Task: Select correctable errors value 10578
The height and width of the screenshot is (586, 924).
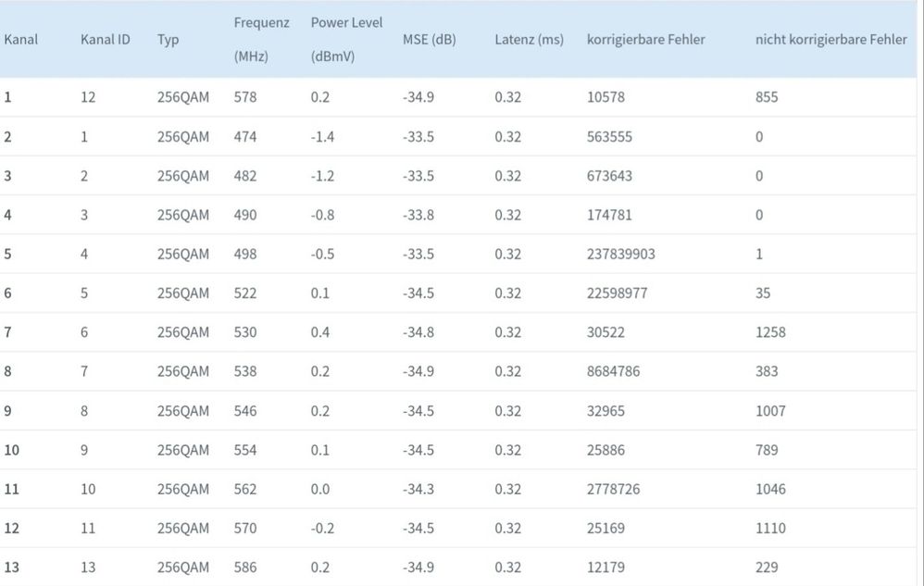Action: [x=606, y=97]
